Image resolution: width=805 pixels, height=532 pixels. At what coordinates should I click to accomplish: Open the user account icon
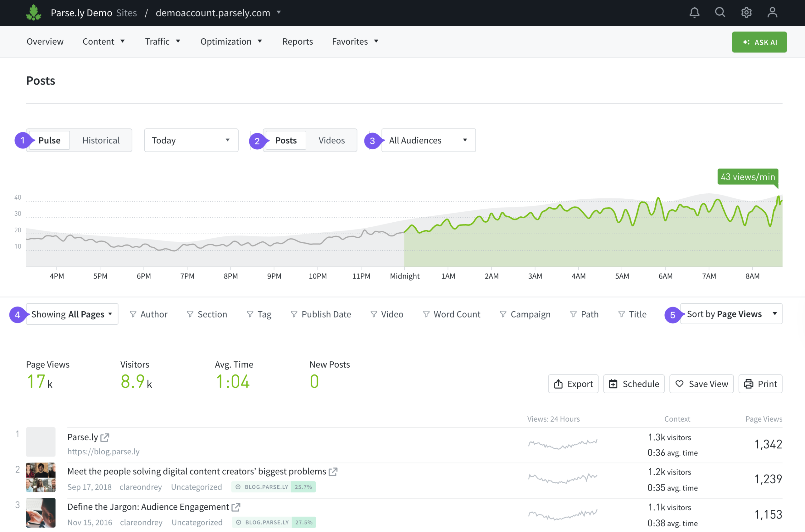(x=772, y=13)
